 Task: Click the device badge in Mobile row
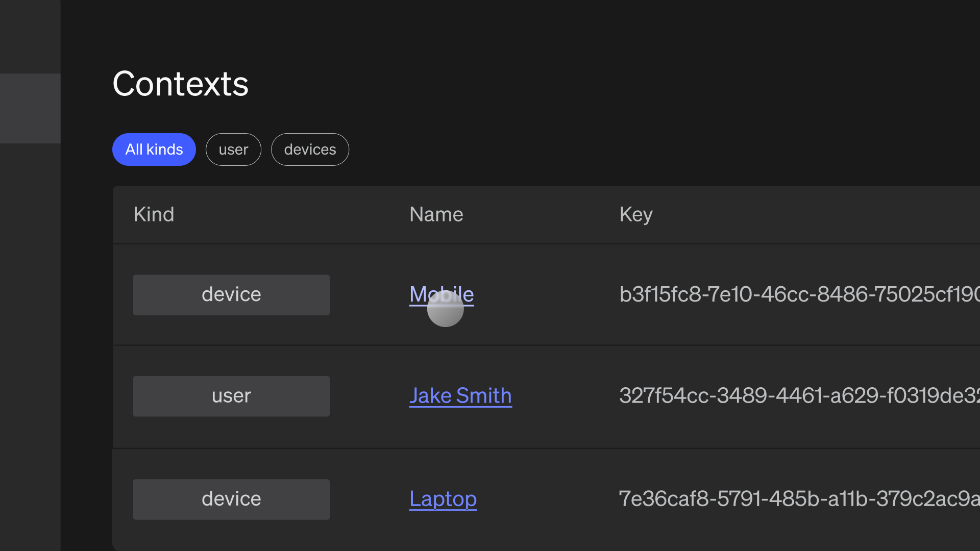coord(231,295)
